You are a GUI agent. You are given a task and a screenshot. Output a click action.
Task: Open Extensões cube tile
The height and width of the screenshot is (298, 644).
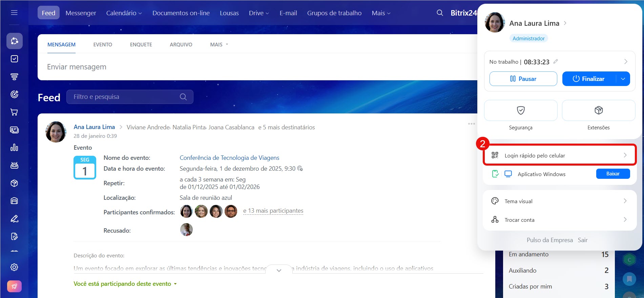coord(598,110)
